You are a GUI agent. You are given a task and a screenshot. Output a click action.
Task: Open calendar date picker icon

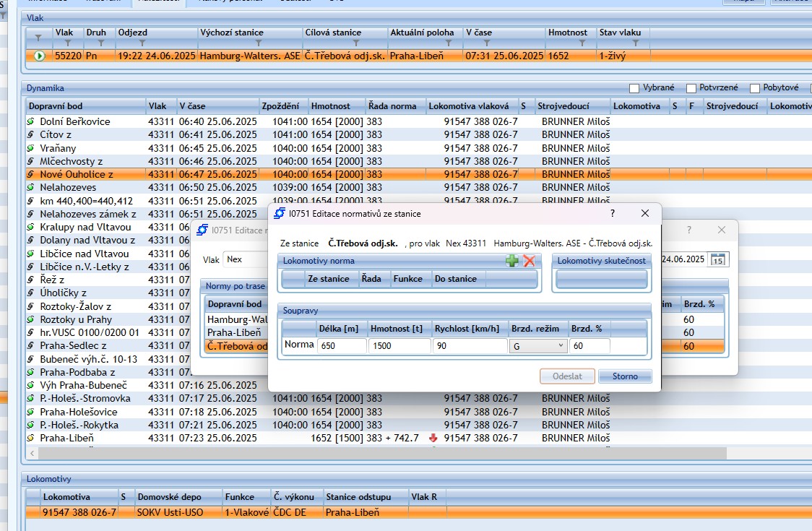717,259
